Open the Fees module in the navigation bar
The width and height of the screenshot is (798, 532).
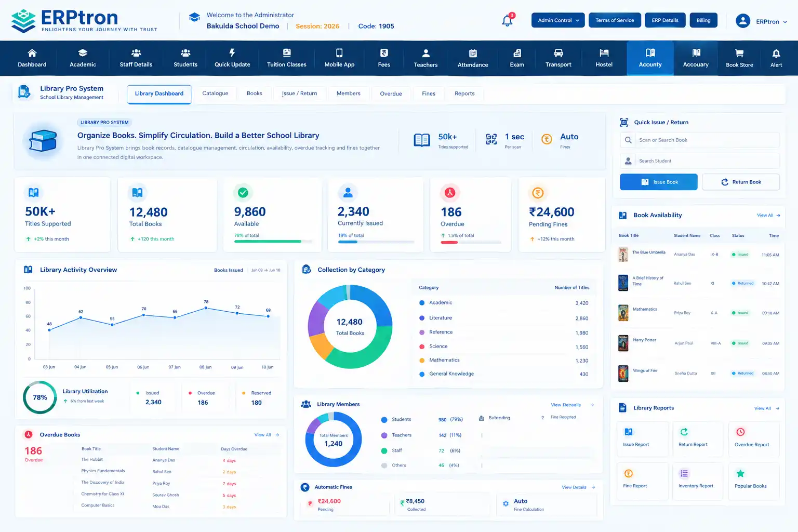click(384, 58)
